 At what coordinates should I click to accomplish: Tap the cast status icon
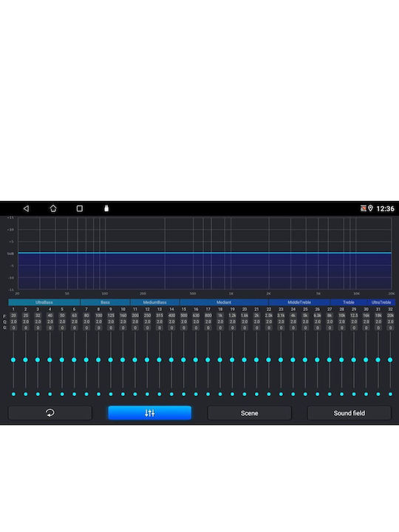(364, 208)
